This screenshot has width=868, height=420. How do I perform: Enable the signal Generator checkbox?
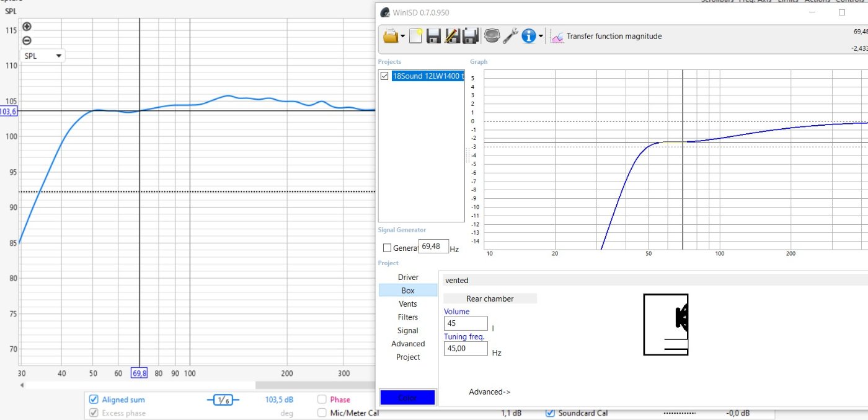pos(387,248)
